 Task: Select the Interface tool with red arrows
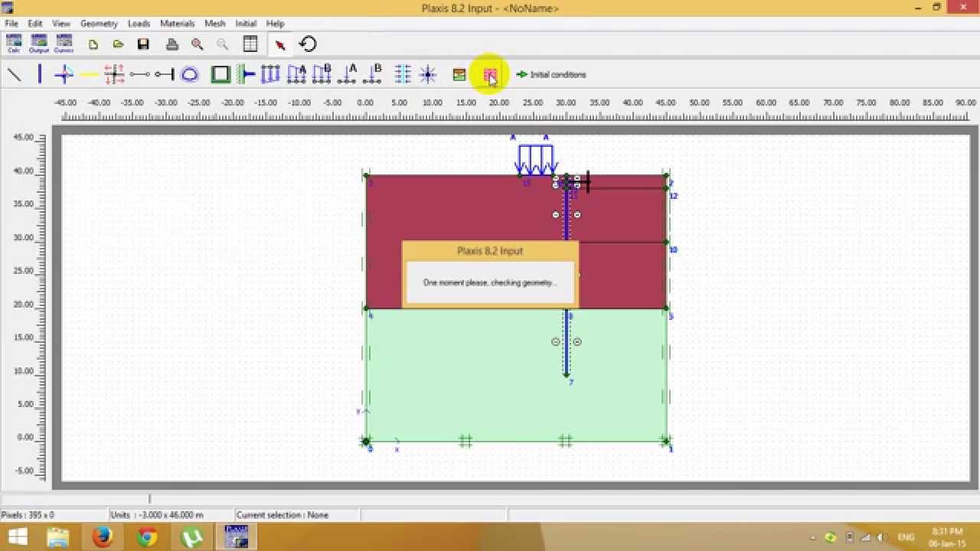114,74
